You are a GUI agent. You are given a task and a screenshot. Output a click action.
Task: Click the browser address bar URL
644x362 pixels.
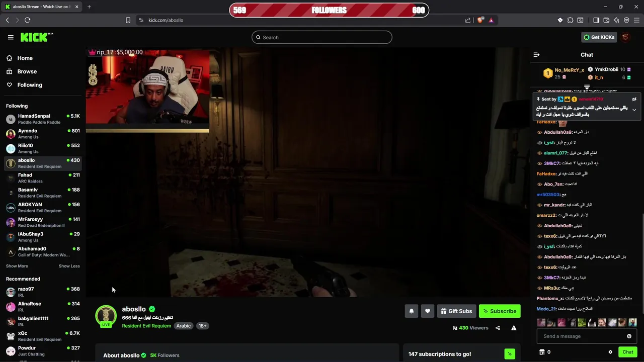click(166, 20)
